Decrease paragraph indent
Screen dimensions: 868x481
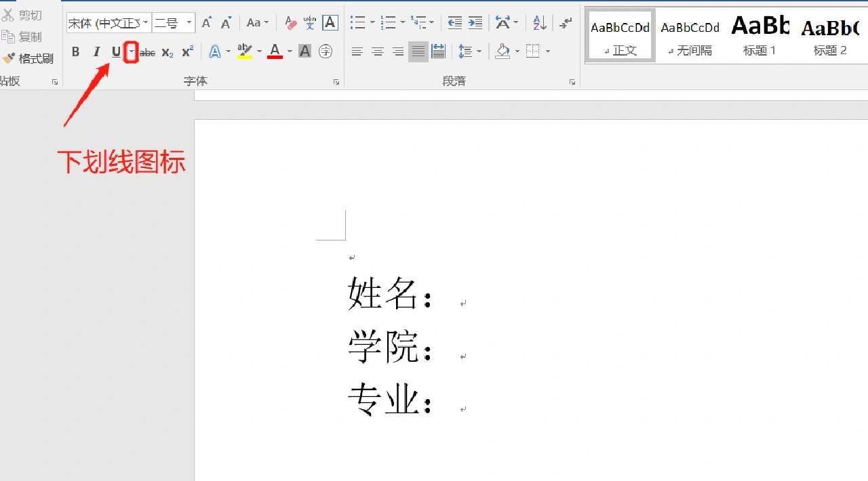tap(455, 23)
